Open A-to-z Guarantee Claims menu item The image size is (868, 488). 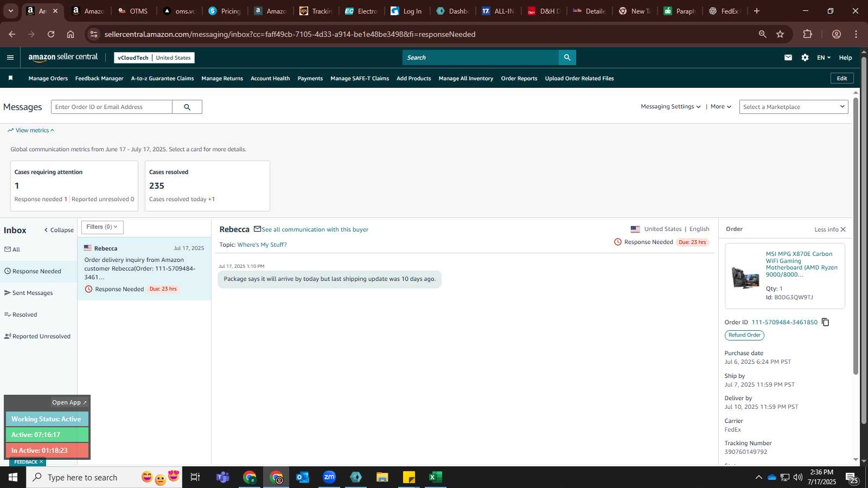pos(162,79)
